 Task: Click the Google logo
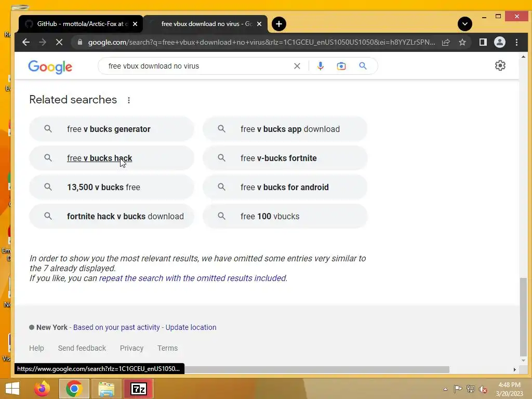pyautogui.click(x=50, y=67)
